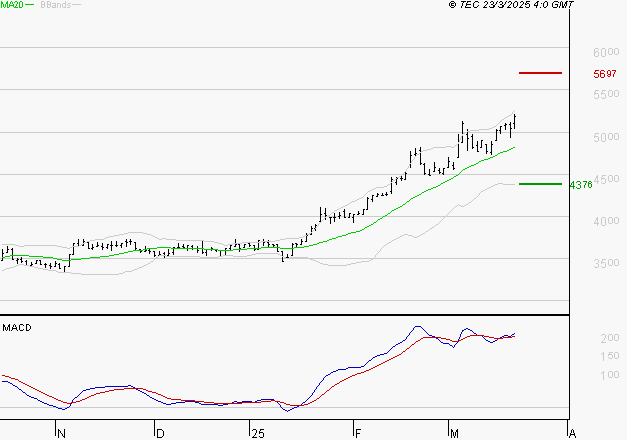Screen dimensions: 627x440
Task: Click the red resistance line marker
Action: pos(541,73)
